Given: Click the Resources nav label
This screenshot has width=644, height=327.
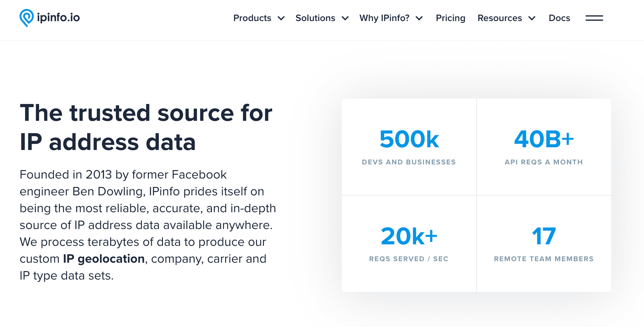Looking at the screenshot, I should tap(499, 18).
